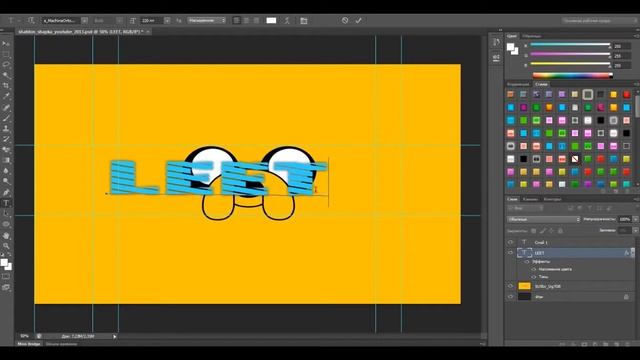
Task: Select the Blur tool
Action: [x=6, y=171]
